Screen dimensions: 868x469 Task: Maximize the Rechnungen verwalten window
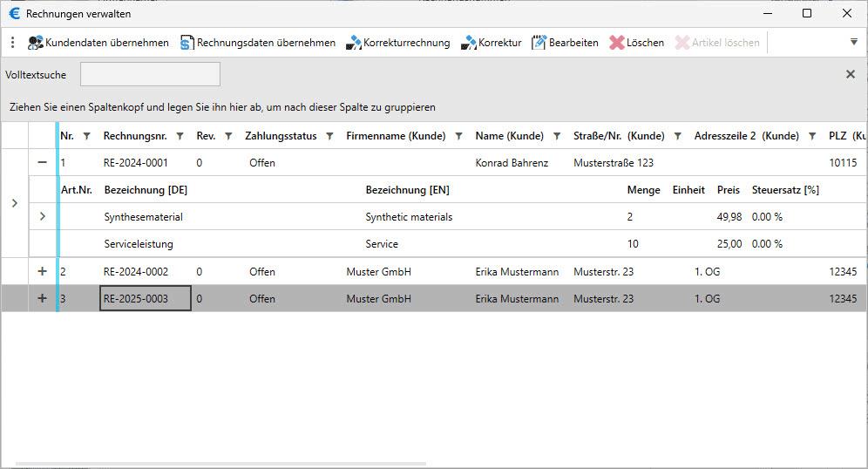807,13
